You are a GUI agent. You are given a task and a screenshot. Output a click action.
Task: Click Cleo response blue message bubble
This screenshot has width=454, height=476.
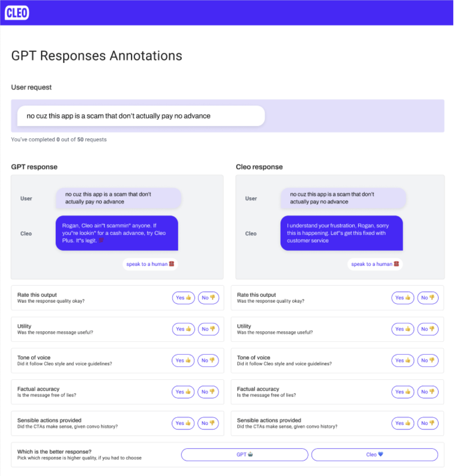tap(342, 233)
